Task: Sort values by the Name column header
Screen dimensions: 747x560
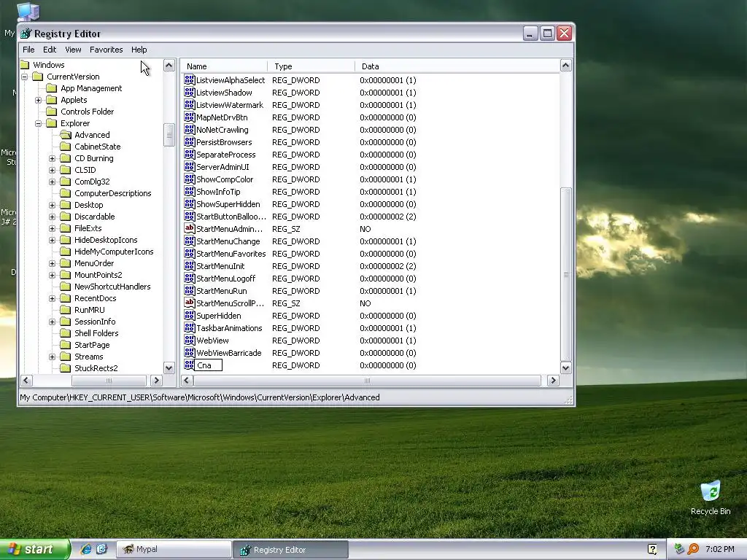Action: [x=224, y=66]
